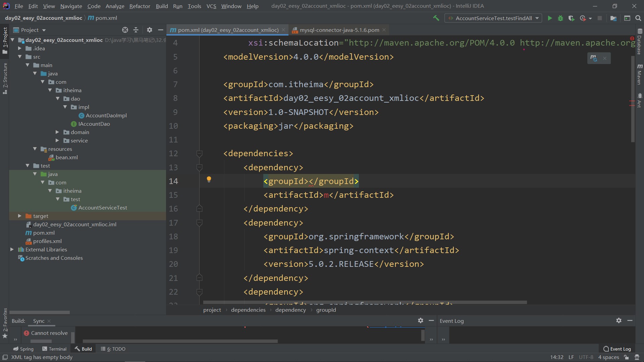Open the Terminal tool window tab
The width and height of the screenshot is (644, 362).
[x=54, y=349]
